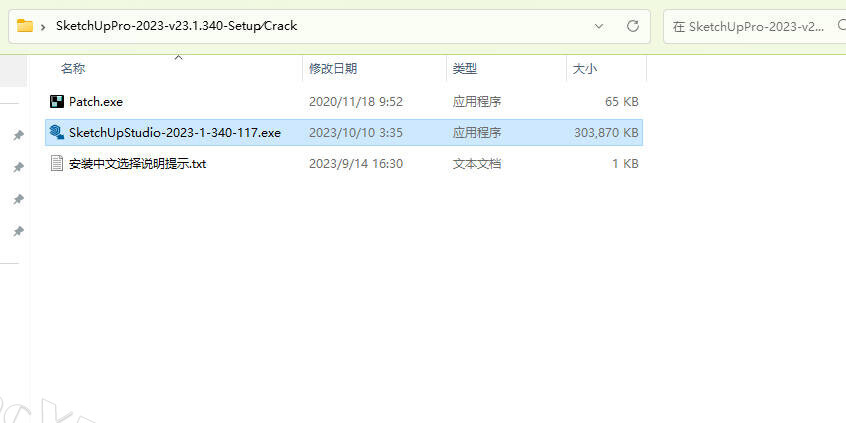Click the SketchUpStudio installer file icon
Image resolution: width=846 pixels, height=423 pixels.
(x=57, y=132)
